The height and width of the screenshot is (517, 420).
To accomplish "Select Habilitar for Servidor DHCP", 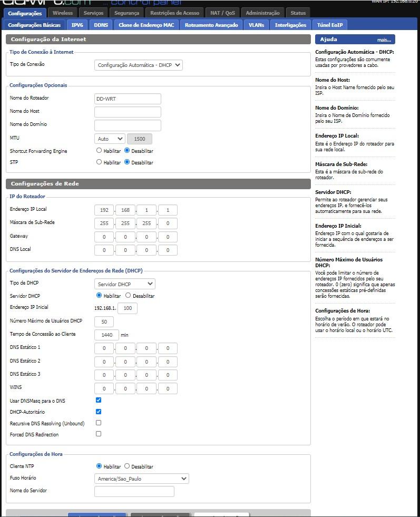I will pyautogui.click(x=99, y=295).
